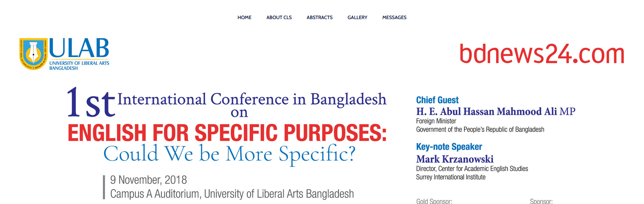
Task: Open the GALLERY menu item
Action: tap(357, 17)
